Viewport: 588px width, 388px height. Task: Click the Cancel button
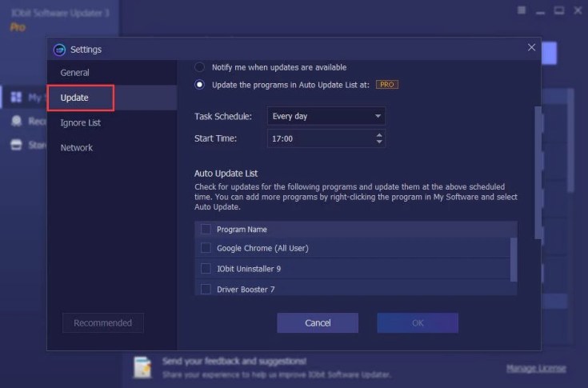point(318,322)
